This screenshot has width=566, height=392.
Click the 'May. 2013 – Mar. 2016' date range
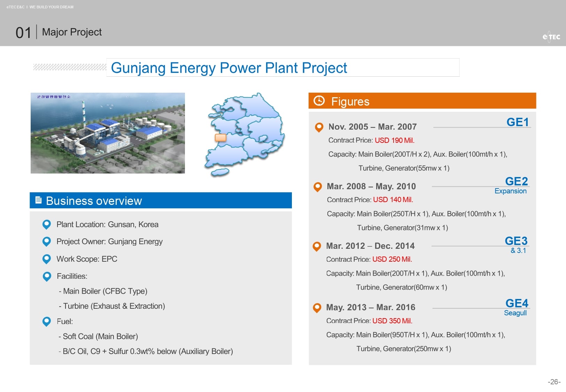coord(371,307)
